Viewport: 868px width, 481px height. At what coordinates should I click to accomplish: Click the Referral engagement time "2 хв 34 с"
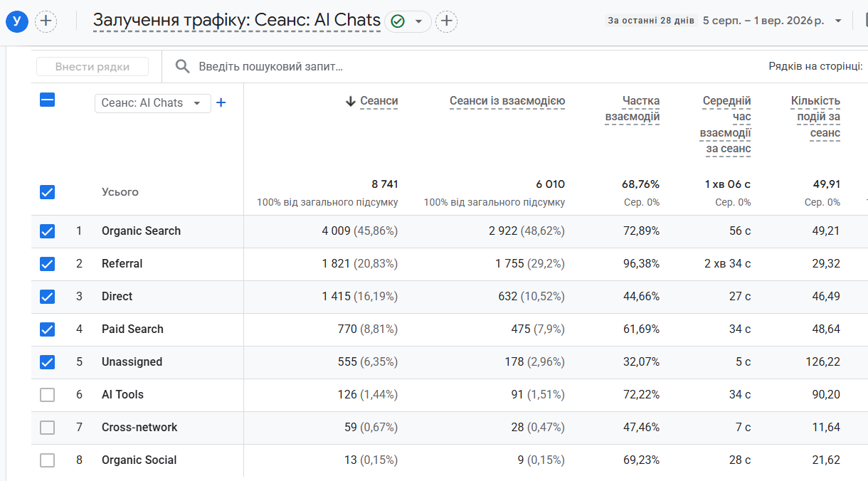pyautogui.click(x=727, y=264)
